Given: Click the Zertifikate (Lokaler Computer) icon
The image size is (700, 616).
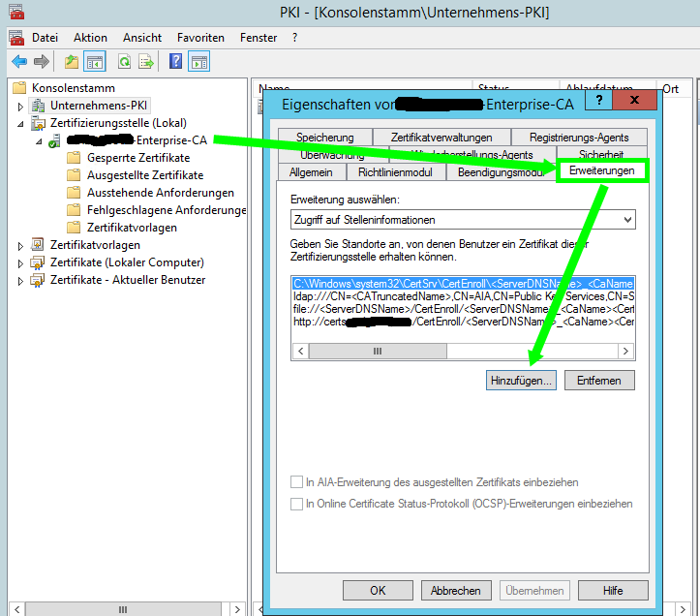Looking at the screenshot, I should (38, 262).
